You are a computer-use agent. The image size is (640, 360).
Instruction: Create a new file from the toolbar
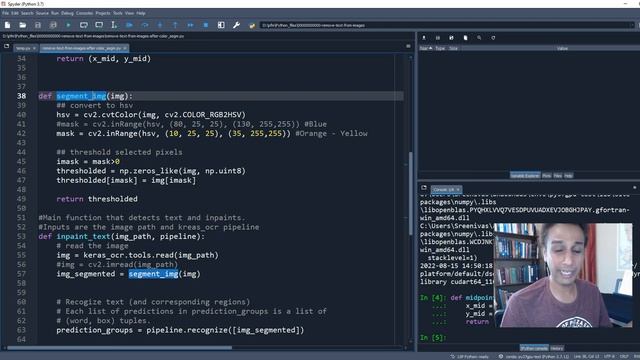pyautogui.click(x=7, y=25)
